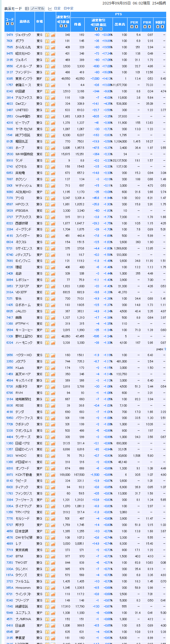This screenshot has height=644, width=170.
Task: Sort 通常取引4日終値 column ascending
Action: [61, 26]
